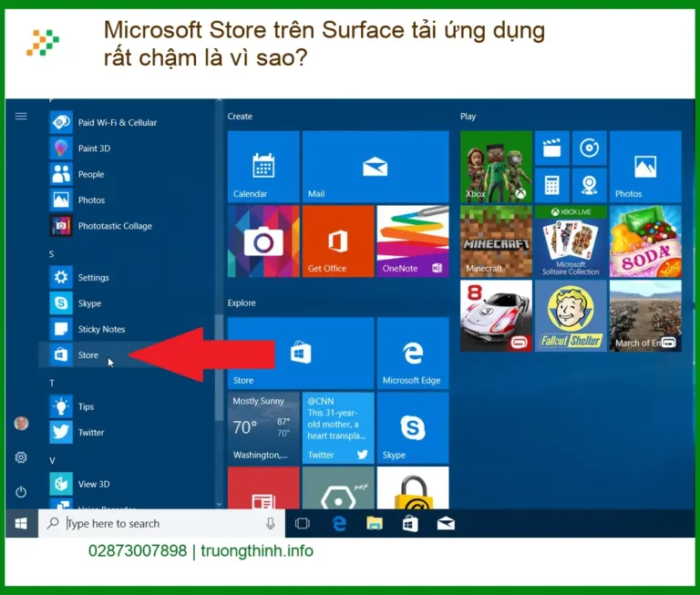Click the app list scrollbar thumb
Image resolution: width=700 pixels, height=595 pixels.
pyautogui.click(x=219, y=368)
